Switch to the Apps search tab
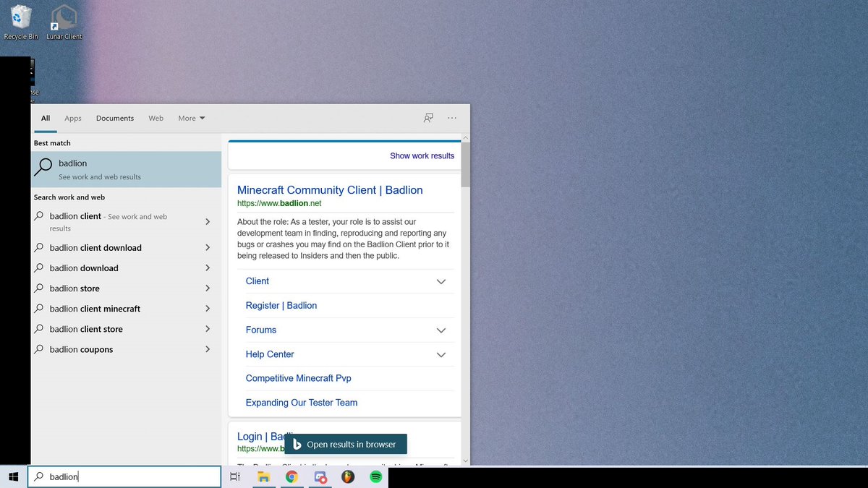The image size is (868, 488). point(73,118)
